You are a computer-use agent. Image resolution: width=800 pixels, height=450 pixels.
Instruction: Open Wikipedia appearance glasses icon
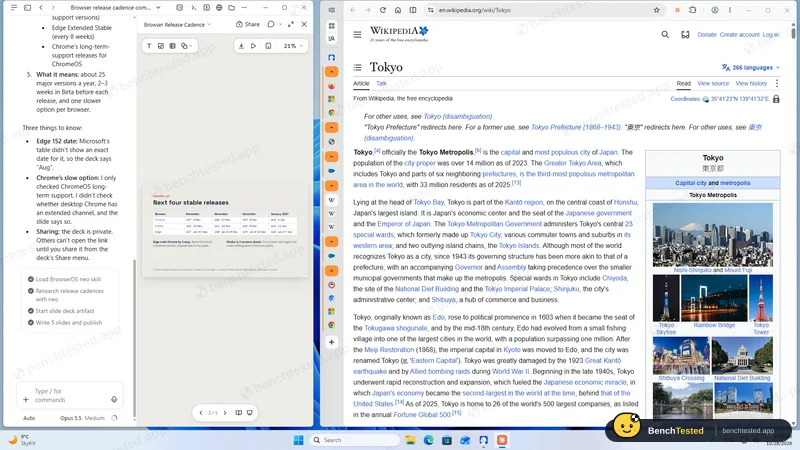click(685, 35)
